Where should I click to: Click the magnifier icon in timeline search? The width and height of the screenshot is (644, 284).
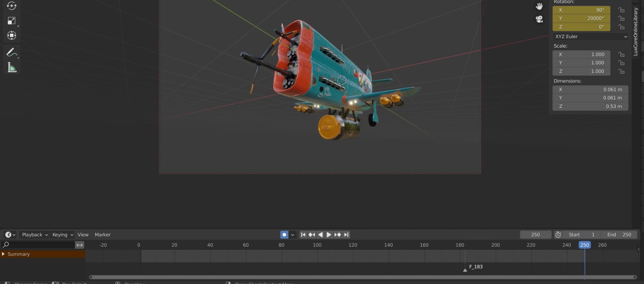click(x=6, y=245)
